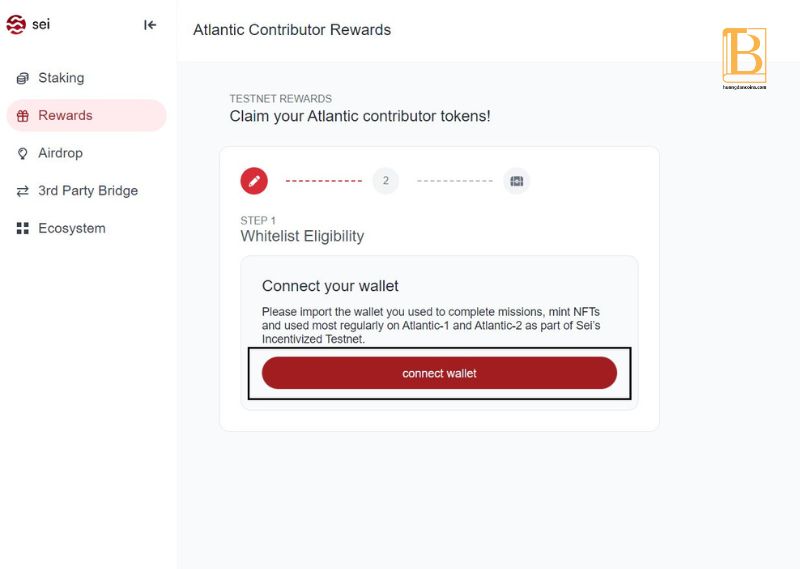Click the red pencil step icon
800x569 pixels.
pyautogui.click(x=254, y=181)
